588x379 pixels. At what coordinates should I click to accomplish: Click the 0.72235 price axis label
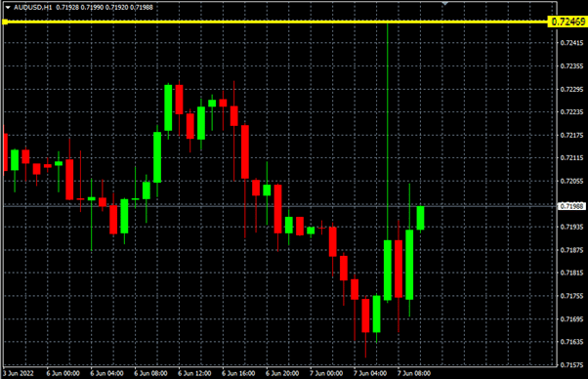[x=571, y=111]
